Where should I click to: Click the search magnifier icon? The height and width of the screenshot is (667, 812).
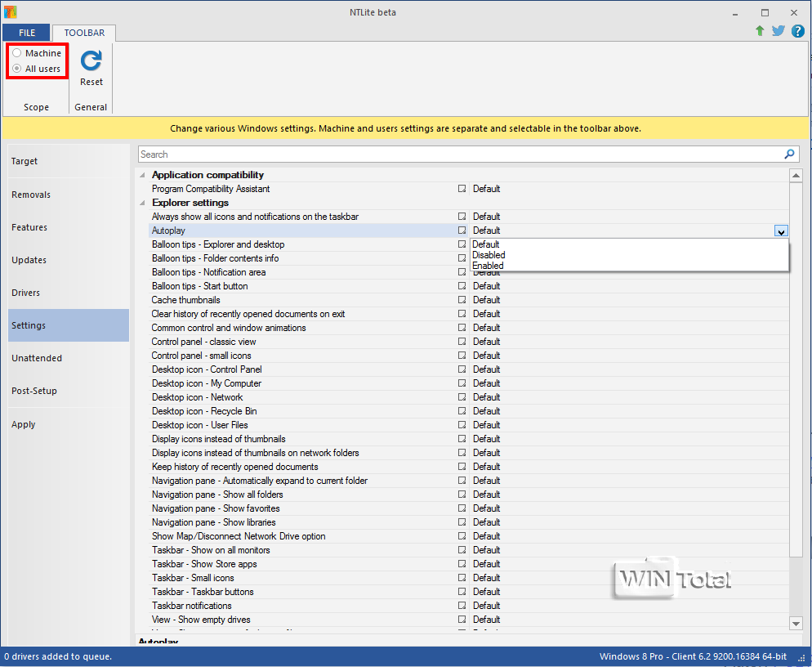click(789, 154)
